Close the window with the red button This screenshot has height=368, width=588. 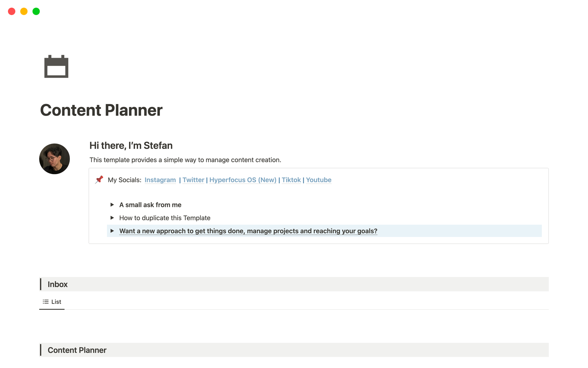12,11
